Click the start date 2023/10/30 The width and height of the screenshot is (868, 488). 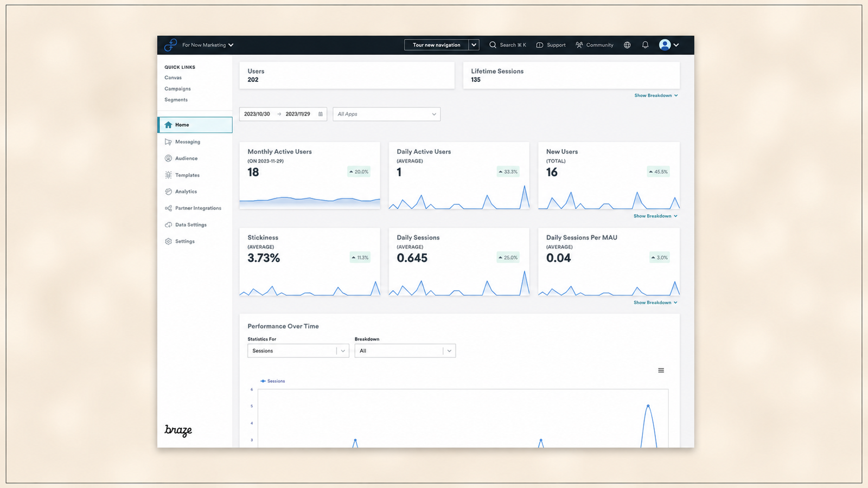click(x=257, y=114)
